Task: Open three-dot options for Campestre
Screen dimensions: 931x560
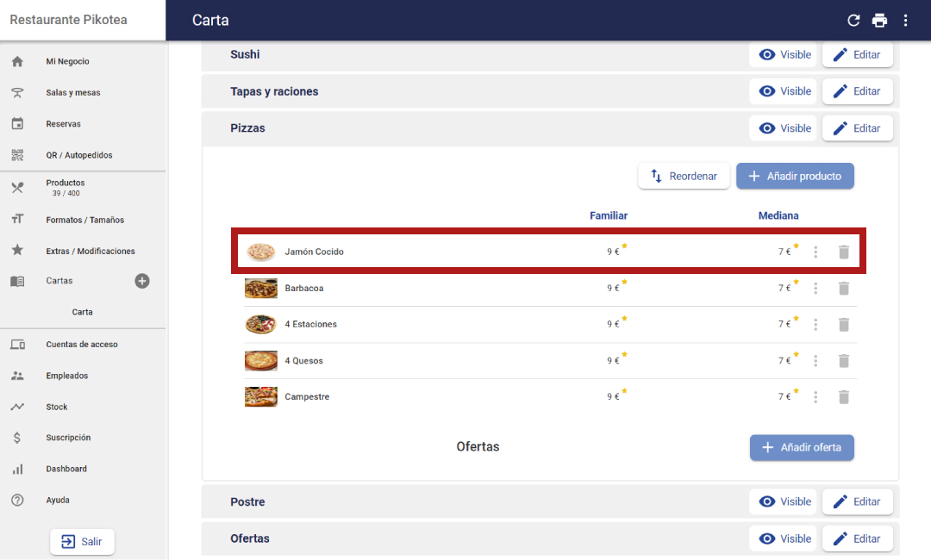Action: (815, 397)
